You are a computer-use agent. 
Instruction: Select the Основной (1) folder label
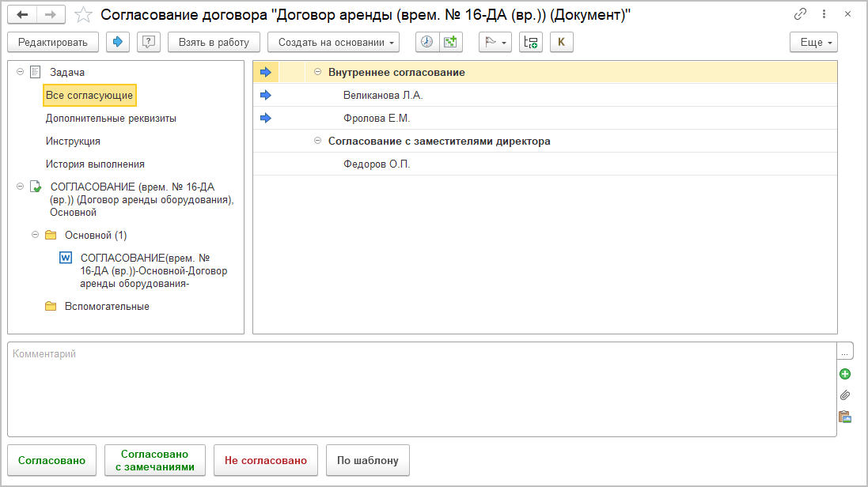tap(96, 236)
